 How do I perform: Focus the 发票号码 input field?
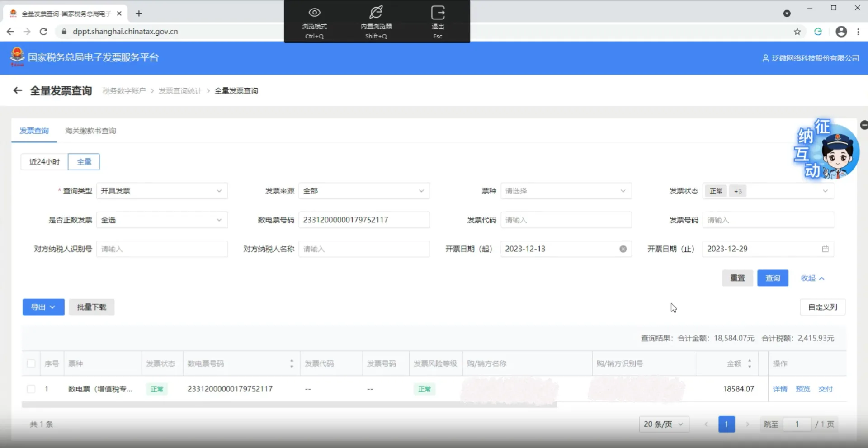click(768, 220)
